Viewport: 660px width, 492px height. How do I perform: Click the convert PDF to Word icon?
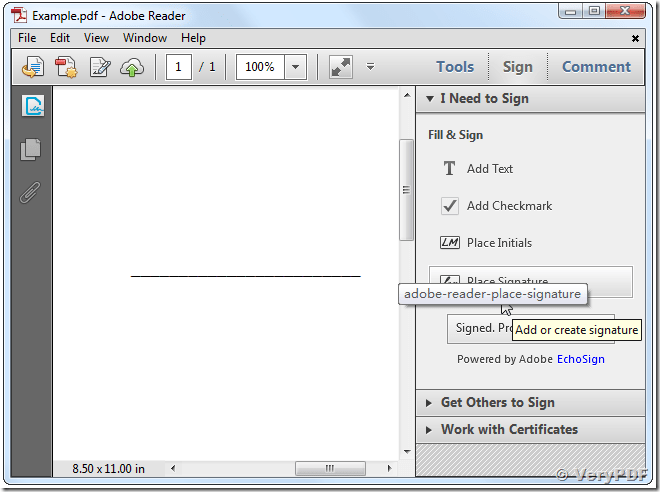click(x=33, y=67)
